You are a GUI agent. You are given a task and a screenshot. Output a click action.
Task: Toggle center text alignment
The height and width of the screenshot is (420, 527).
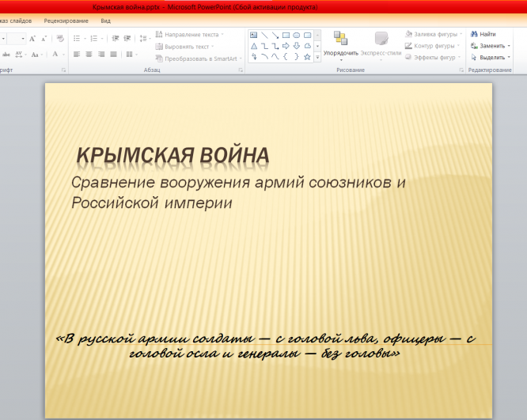point(89,55)
